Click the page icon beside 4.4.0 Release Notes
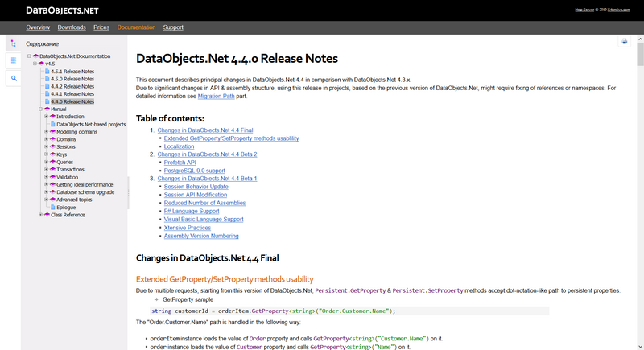644x350 pixels. 47,101
